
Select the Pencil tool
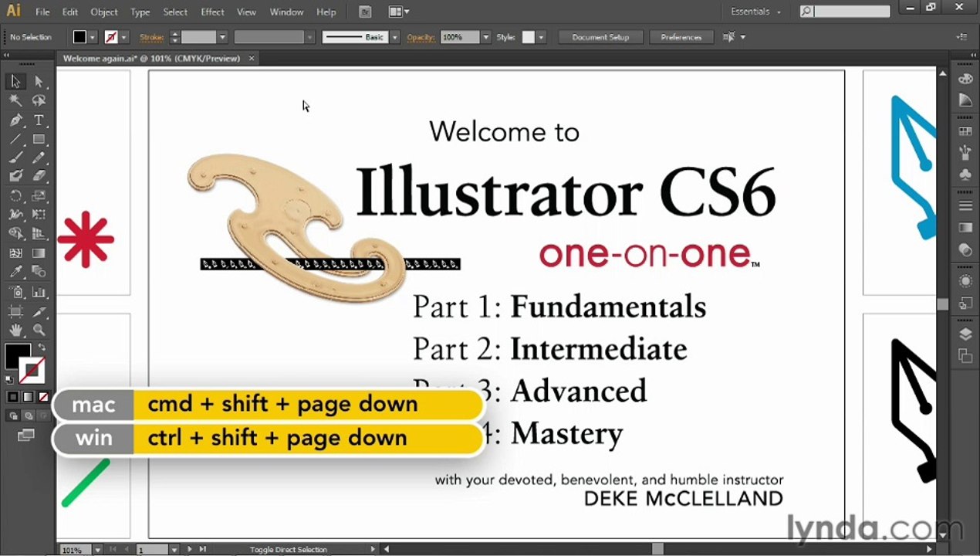point(39,158)
